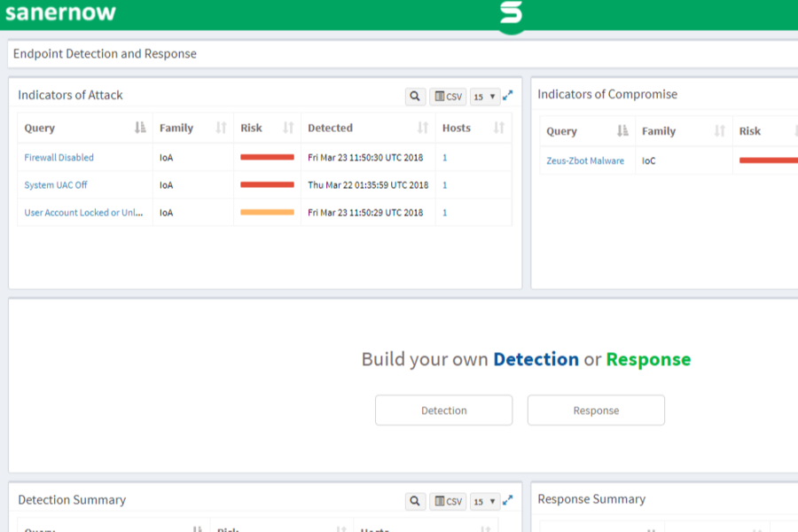Click the red risk bar for System UAC Off

click(267, 184)
